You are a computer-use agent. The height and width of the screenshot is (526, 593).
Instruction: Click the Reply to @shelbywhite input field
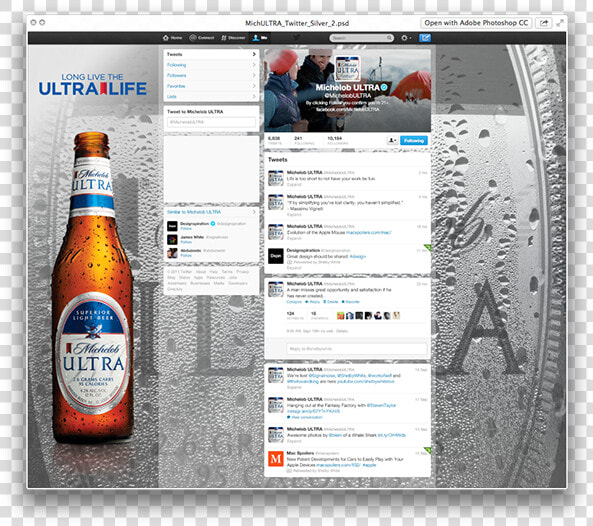pyautogui.click(x=357, y=349)
